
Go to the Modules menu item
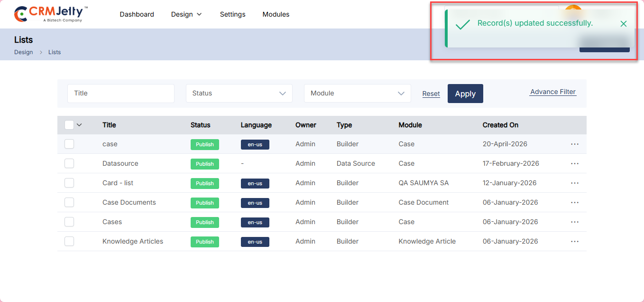276,14
